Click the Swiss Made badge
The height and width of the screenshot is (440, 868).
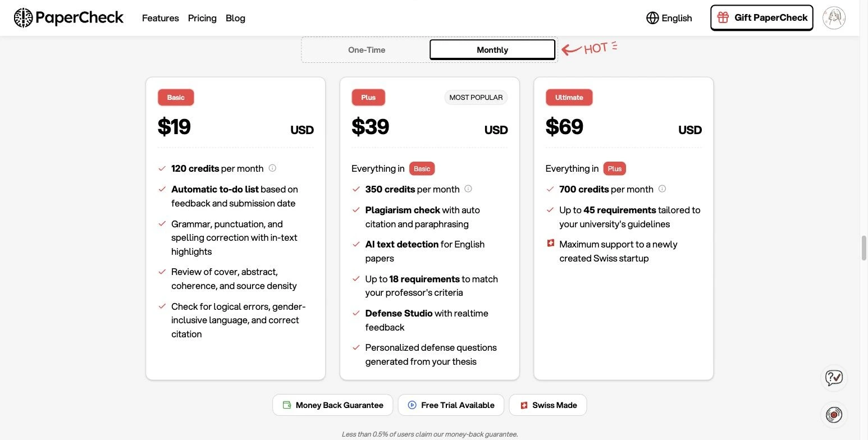pyautogui.click(x=548, y=405)
